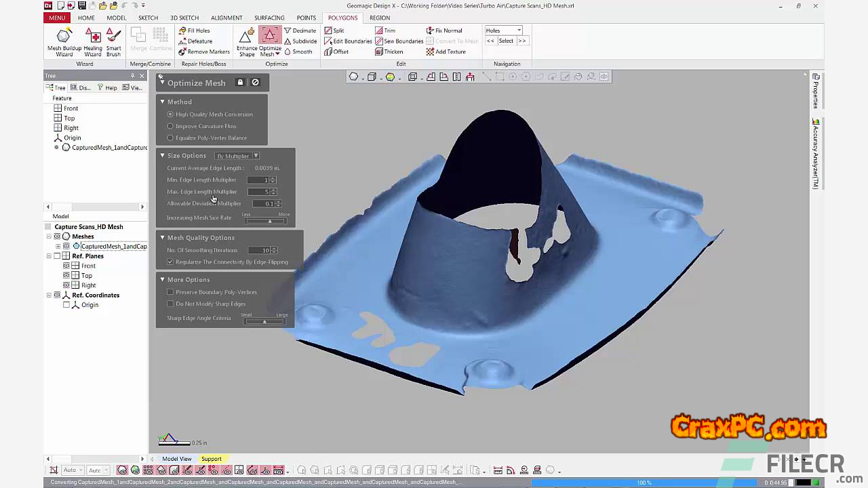This screenshot has height=488, width=868.
Task: Open the Support tab at the bottom
Action: (211, 459)
